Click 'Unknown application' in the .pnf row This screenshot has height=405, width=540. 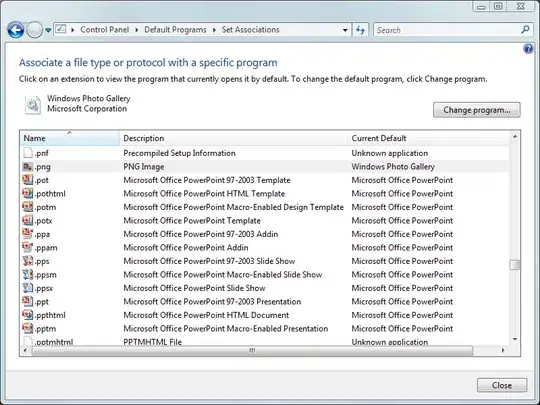click(x=390, y=153)
